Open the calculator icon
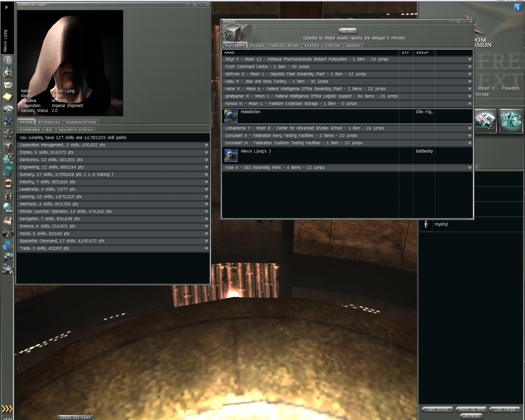This screenshot has width=525, height=420. coord(8,171)
